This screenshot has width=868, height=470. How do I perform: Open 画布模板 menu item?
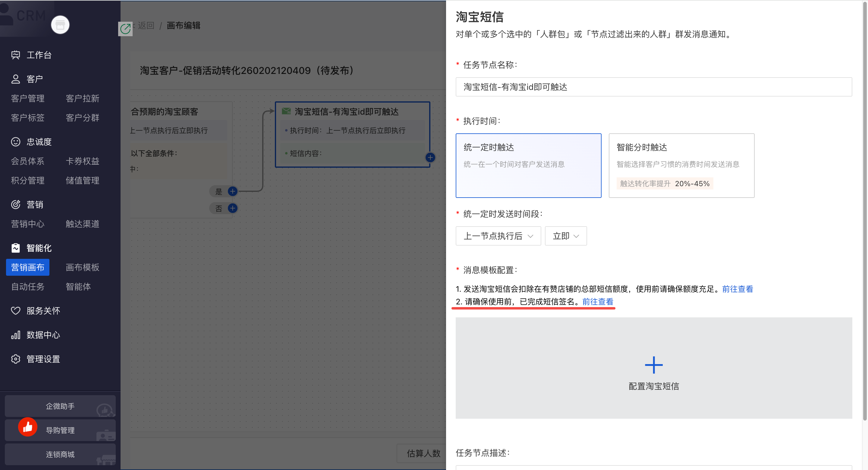(82, 267)
